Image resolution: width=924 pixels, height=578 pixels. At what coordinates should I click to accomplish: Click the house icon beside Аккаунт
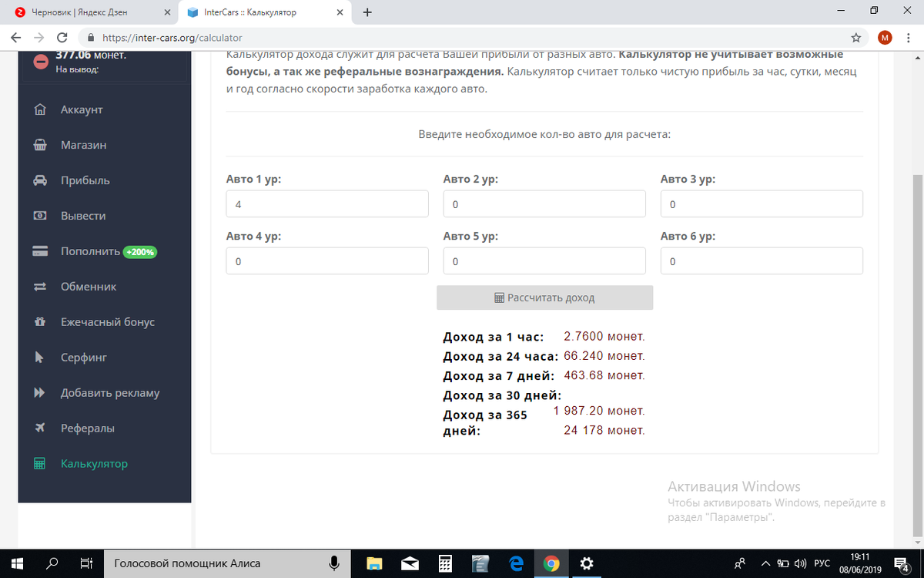40,109
